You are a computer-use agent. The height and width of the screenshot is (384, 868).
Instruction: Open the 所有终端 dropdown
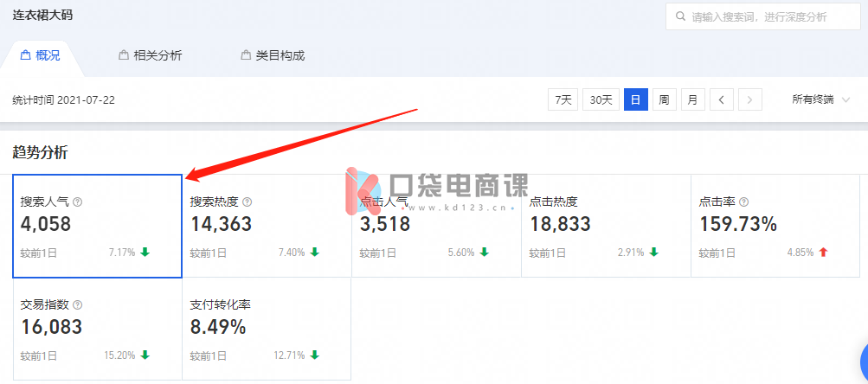click(x=820, y=99)
